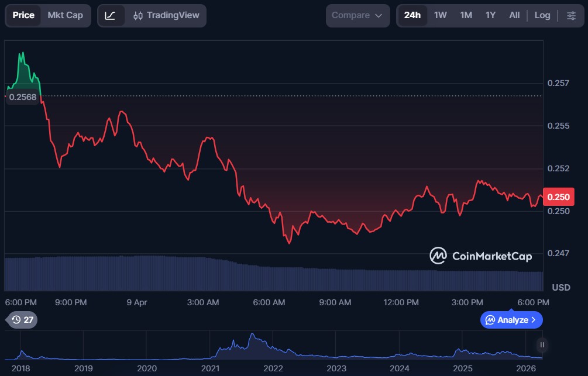The width and height of the screenshot is (588, 376).
Task: Expand the Compare dropdown
Action: click(x=357, y=15)
